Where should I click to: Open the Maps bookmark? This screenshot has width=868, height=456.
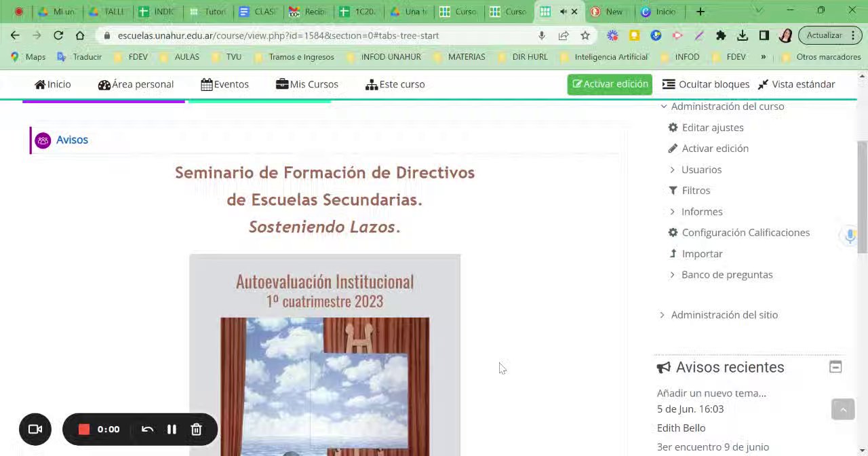[x=28, y=57]
